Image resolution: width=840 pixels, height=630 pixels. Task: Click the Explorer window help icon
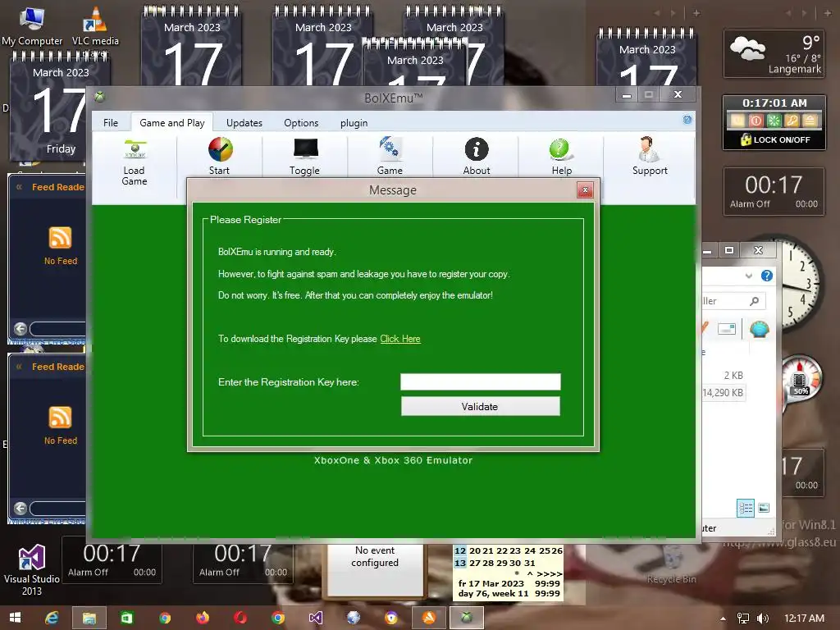coord(767,276)
